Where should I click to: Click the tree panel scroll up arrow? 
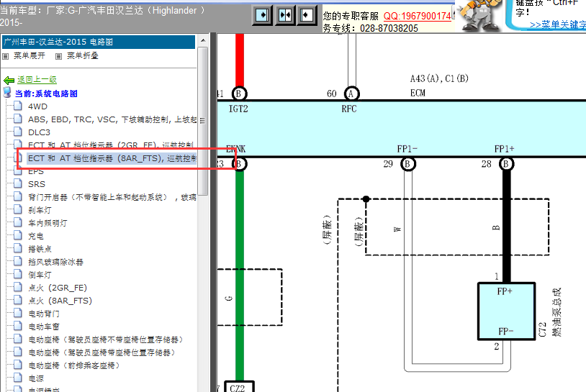203,40
